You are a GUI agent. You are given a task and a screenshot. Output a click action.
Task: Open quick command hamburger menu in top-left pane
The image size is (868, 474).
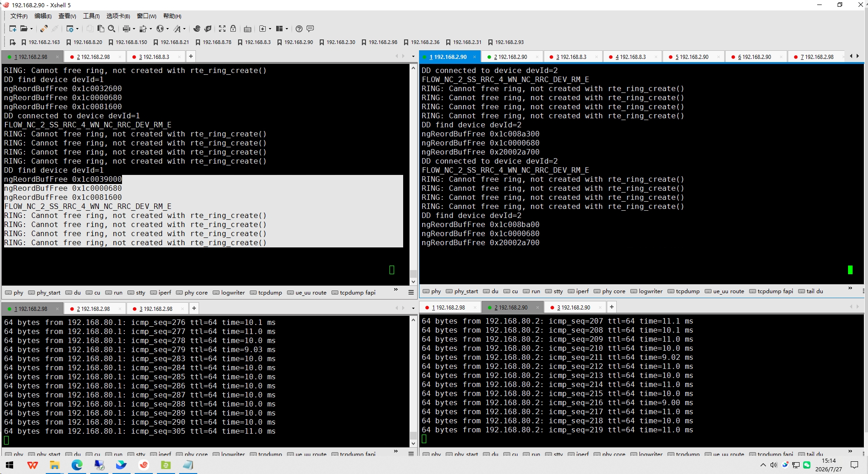[x=411, y=293]
